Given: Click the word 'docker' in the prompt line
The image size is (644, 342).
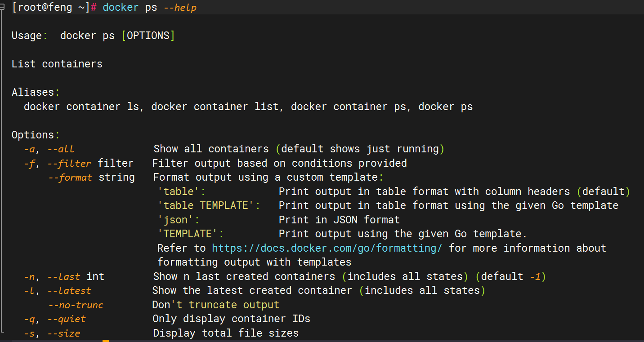Looking at the screenshot, I should pyautogui.click(x=121, y=8).
